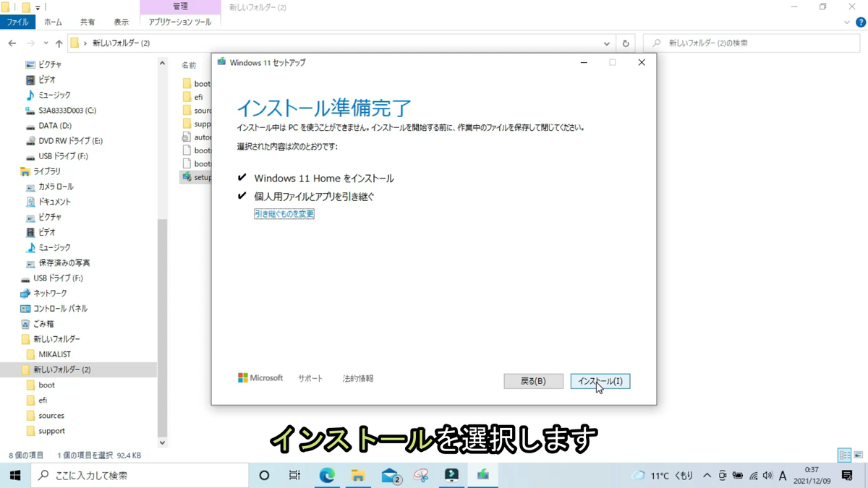Click the Install (インストール) button
Viewport: 868px width, 488px height.
(600, 381)
